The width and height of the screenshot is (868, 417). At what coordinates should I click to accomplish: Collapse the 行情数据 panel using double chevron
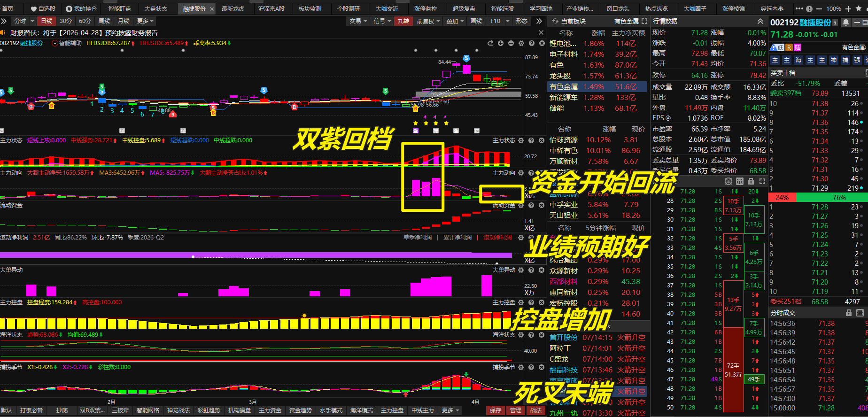[x=760, y=21]
